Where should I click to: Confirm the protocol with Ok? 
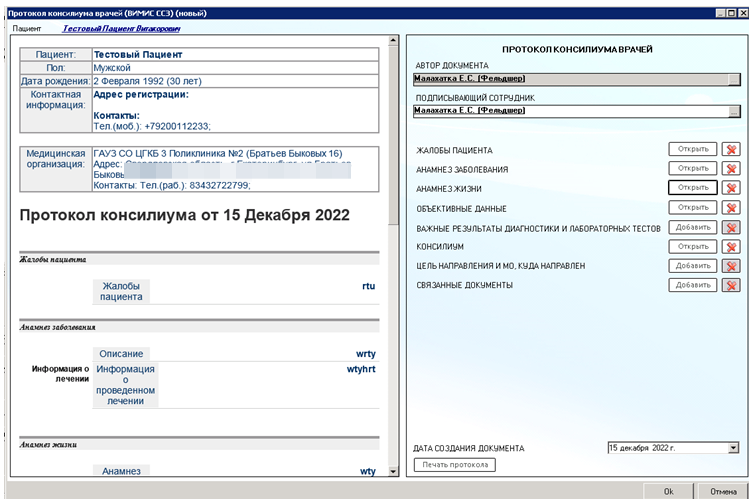(668, 491)
